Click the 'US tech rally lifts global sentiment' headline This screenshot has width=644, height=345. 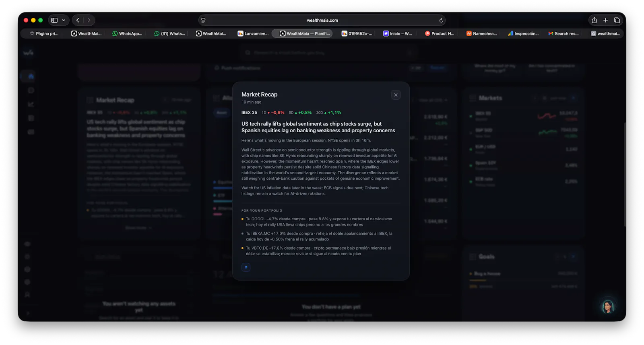coord(318,127)
